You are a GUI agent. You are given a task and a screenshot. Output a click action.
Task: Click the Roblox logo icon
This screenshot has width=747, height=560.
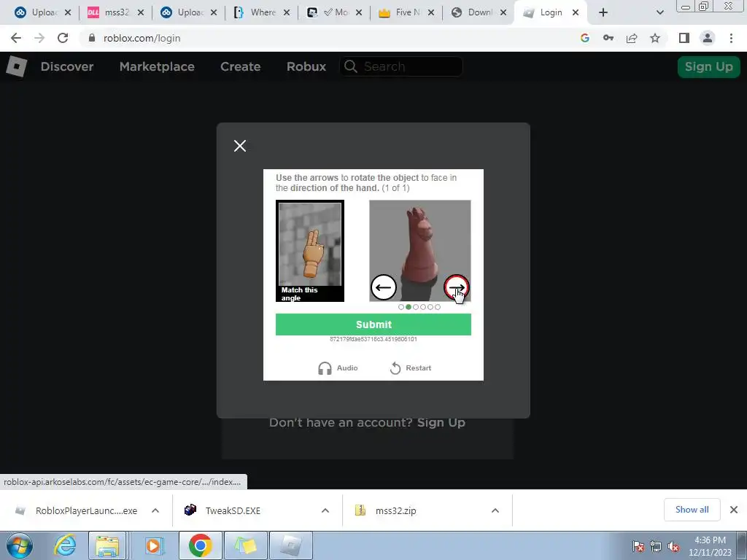(x=17, y=66)
